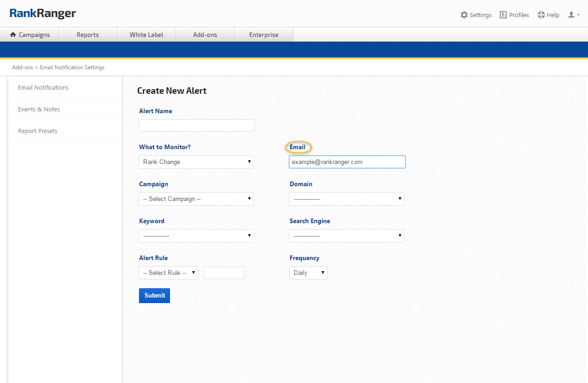Click the Settings gear icon

pos(464,15)
